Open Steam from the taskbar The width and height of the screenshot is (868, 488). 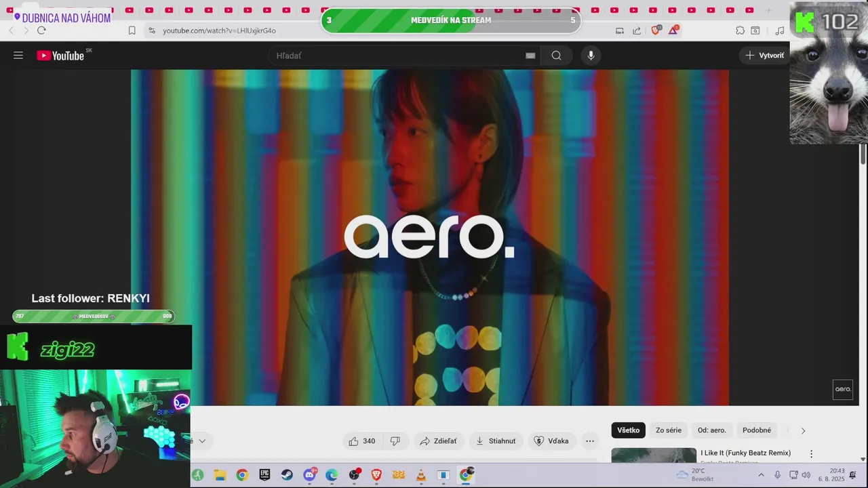287,475
